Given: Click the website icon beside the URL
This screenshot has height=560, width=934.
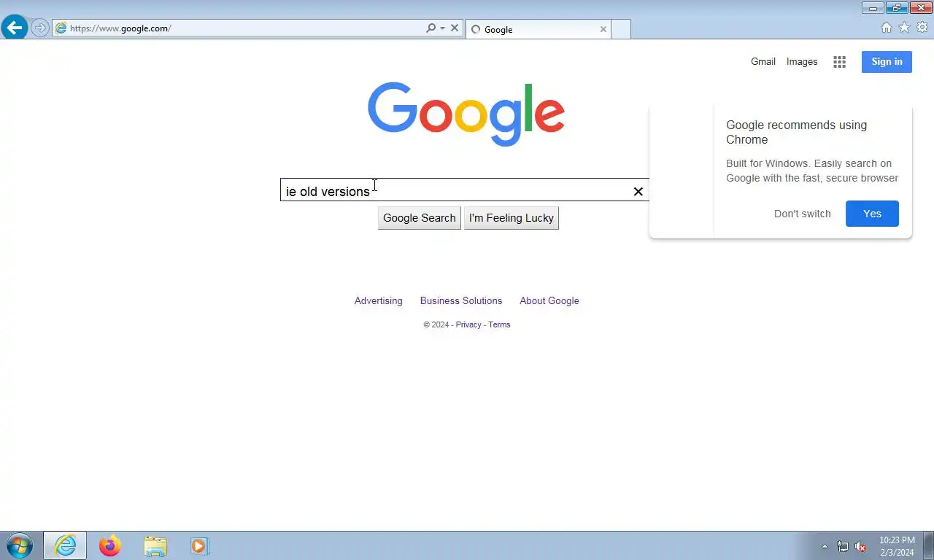Looking at the screenshot, I should tap(61, 28).
